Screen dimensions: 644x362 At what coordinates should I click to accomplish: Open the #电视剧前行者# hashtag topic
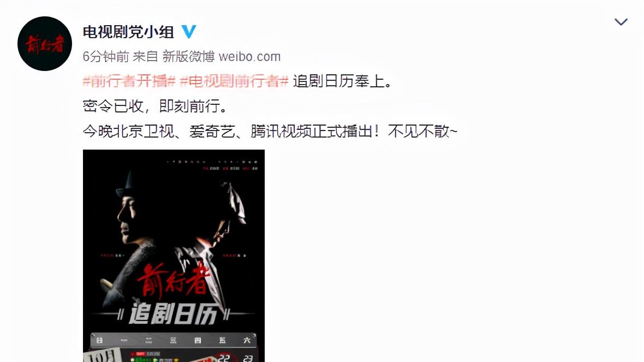[234, 81]
